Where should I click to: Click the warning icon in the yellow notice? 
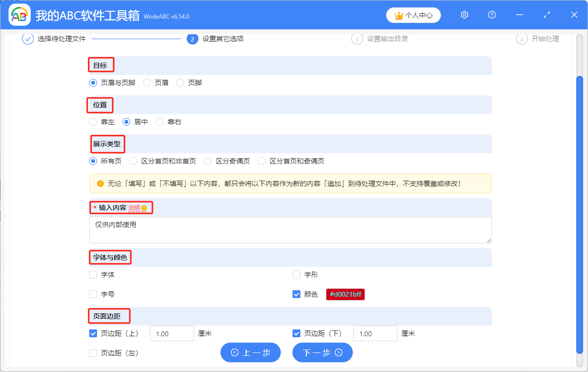(101, 184)
